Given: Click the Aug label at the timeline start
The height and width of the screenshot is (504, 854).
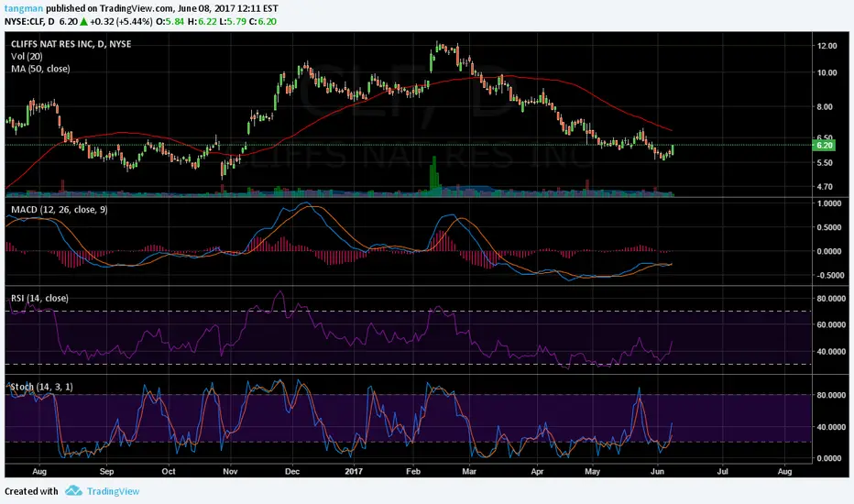Looking at the screenshot, I should (x=39, y=471).
